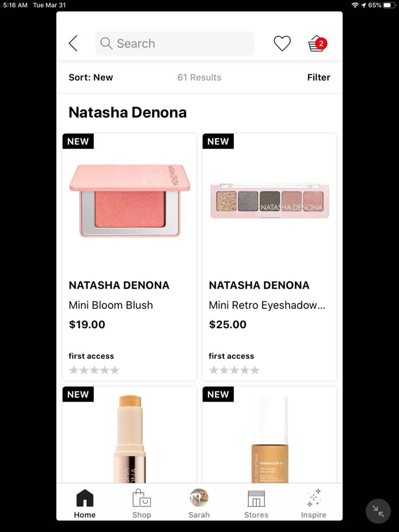Tap the Mini Retro Eyeshadow star rating

234,370
